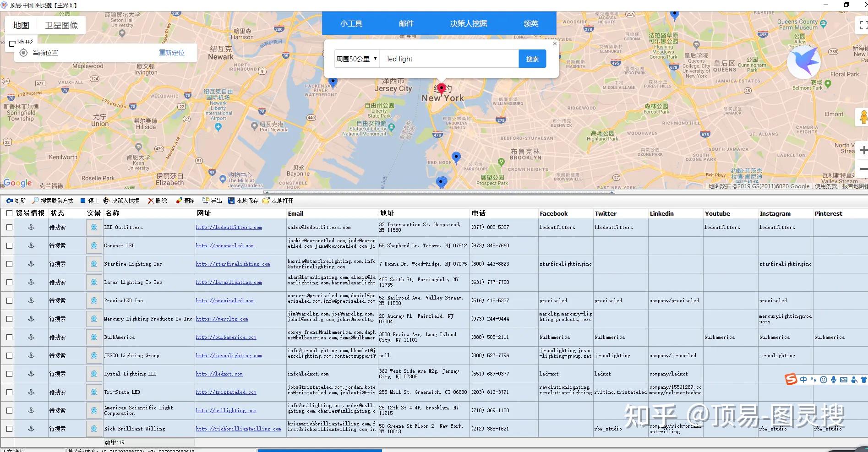Viewport: 868px width, 452px height.
Task: Click the blue map marker near Hackensack Waterfront
Action: (333, 82)
